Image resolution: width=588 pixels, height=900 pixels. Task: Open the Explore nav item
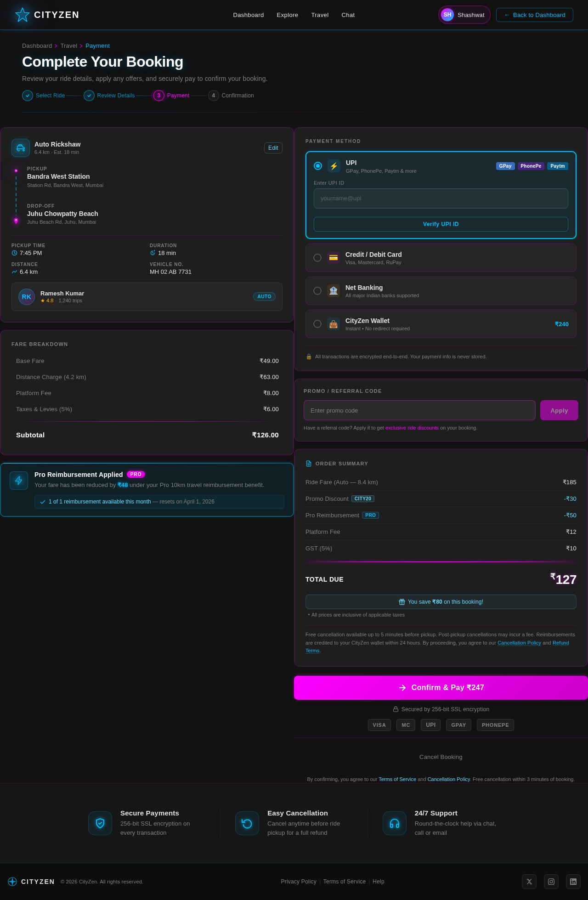[288, 15]
